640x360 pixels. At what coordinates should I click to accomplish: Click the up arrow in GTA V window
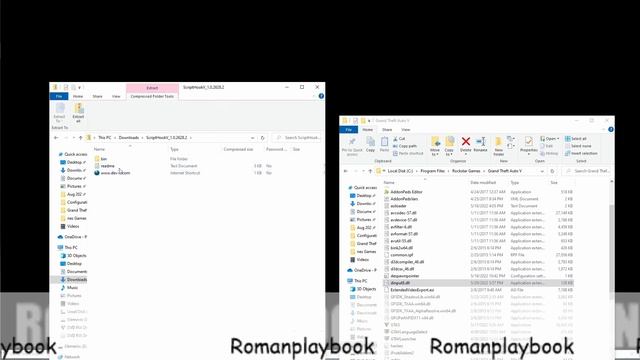click(370, 171)
